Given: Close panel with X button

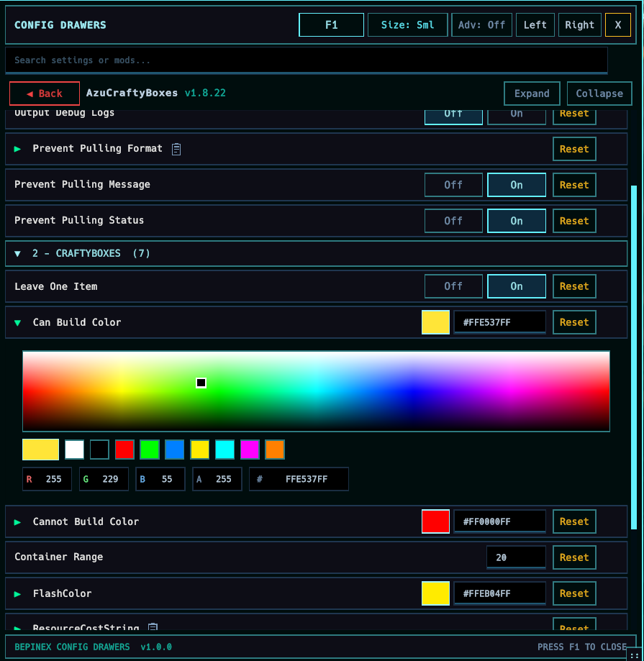Looking at the screenshot, I should (x=618, y=25).
